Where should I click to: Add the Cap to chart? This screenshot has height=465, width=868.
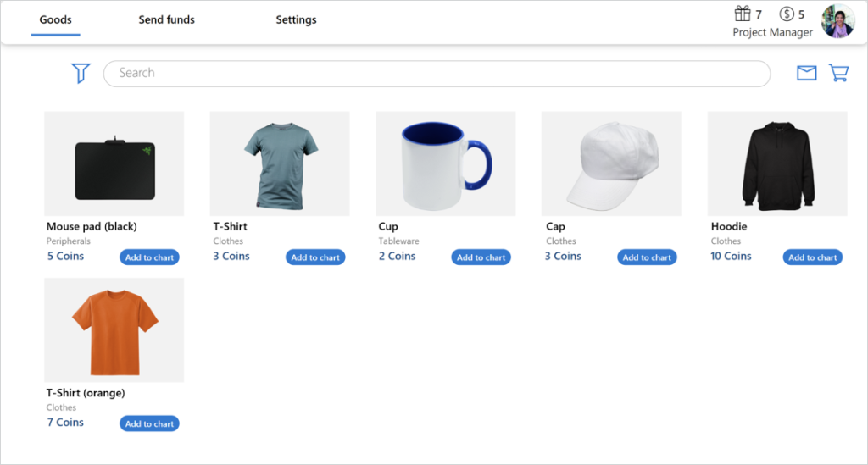coord(647,257)
